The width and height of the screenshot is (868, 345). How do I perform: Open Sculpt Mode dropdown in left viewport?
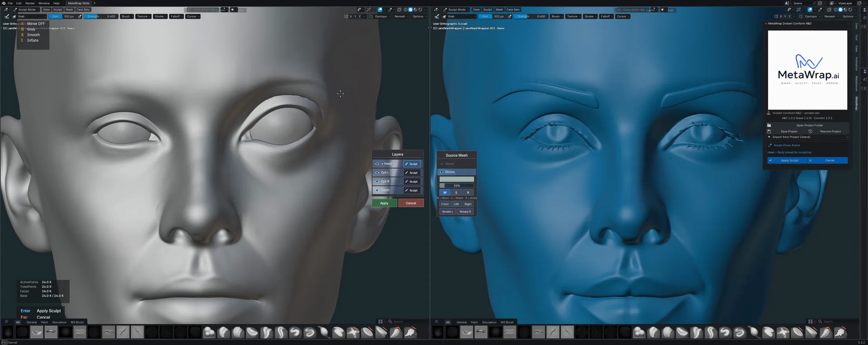(x=27, y=9)
